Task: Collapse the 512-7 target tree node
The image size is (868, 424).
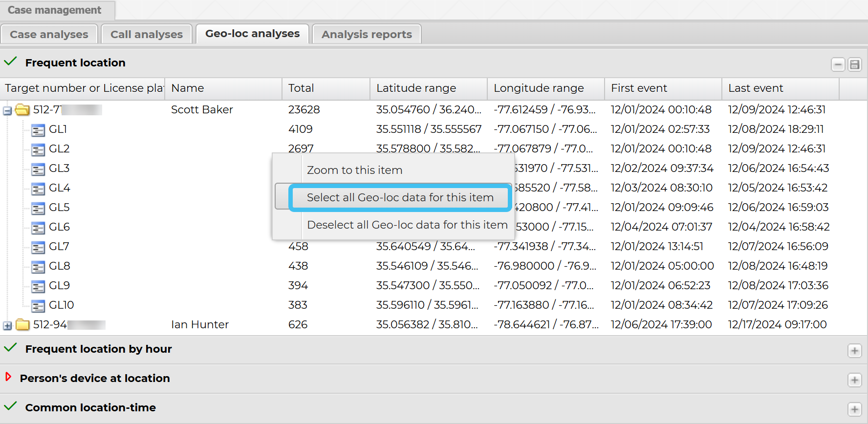Action: [7, 111]
